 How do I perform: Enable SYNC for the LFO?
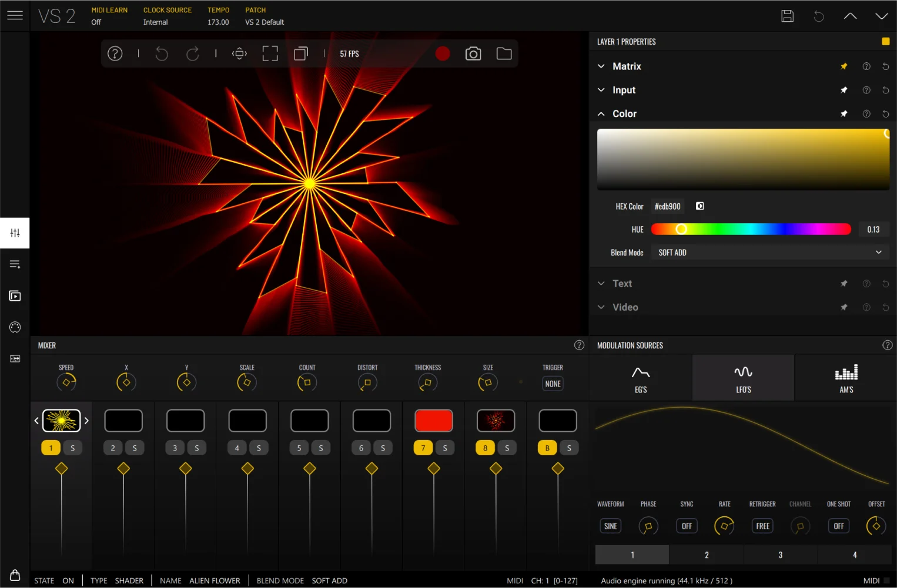coord(686,526)
